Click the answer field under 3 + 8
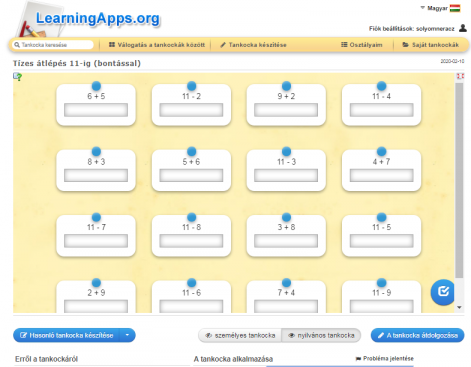Viewport: 471px width, 367px height. [x=286, y=241]
